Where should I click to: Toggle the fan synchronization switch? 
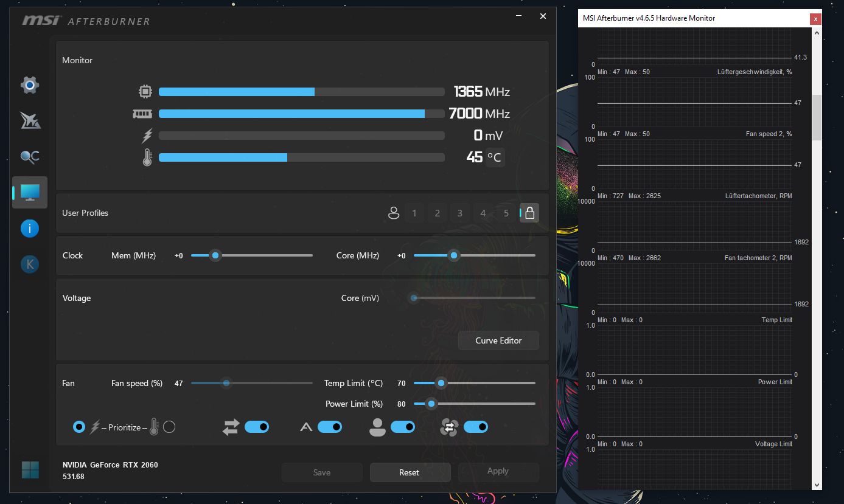pyautogui.click(x=476, y=427)
